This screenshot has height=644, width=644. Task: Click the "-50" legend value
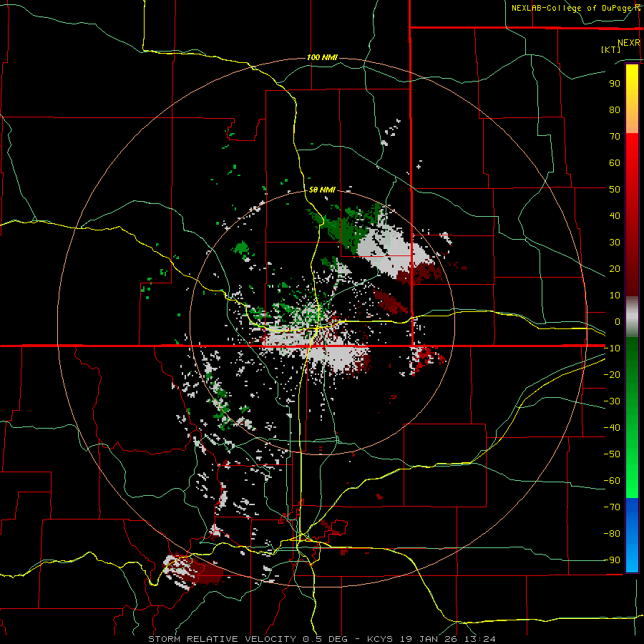pos(612,454)
